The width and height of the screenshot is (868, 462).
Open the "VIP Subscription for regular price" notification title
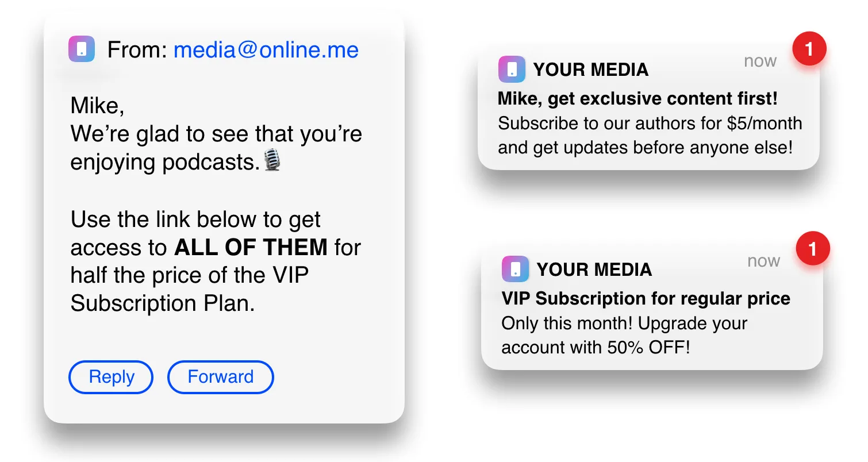646,299
